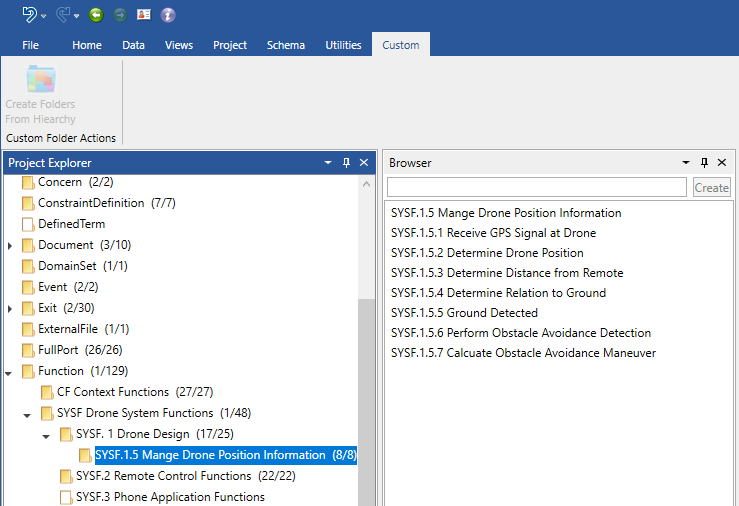Viewport: 739px width, 506px height.
Task: Select SYSF.1.5.2 Determine Drone Position entry
Action: 487,253
